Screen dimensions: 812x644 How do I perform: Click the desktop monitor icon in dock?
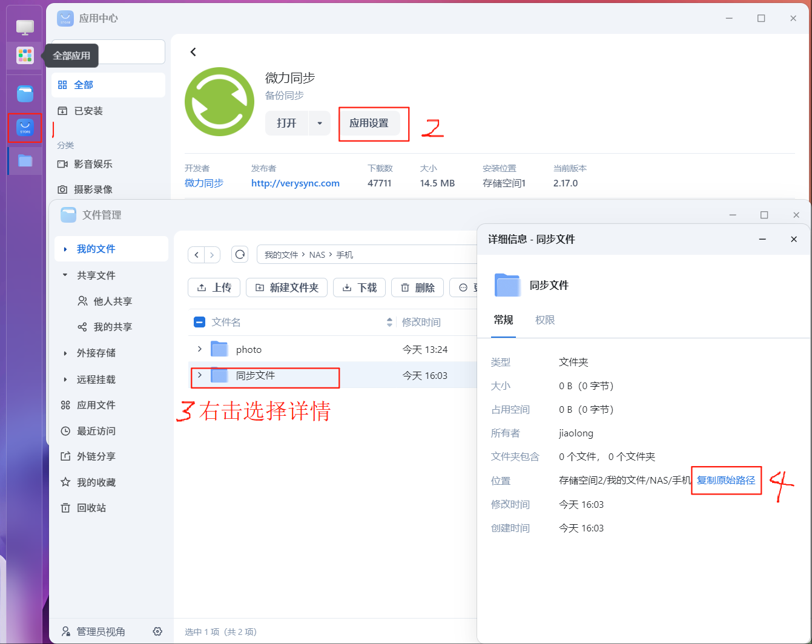tap(25, 27)
